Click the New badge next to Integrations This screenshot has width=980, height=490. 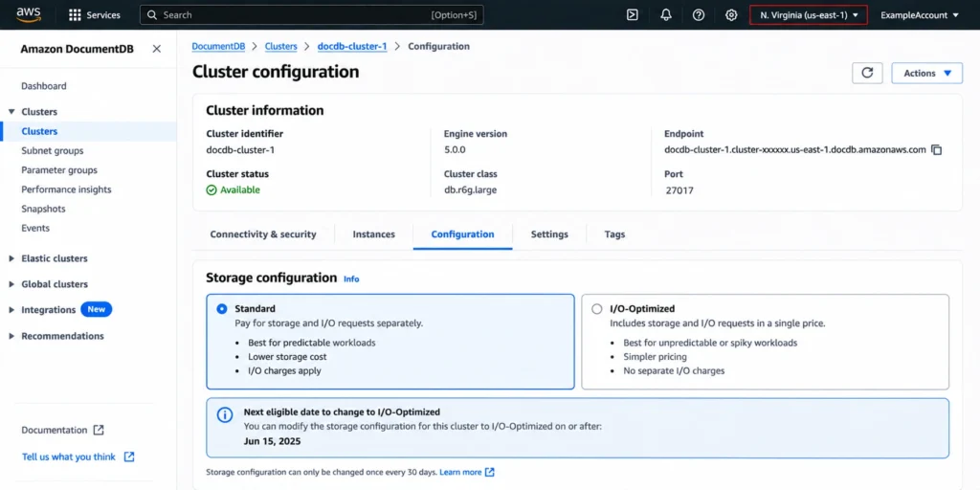pos(97,309)
